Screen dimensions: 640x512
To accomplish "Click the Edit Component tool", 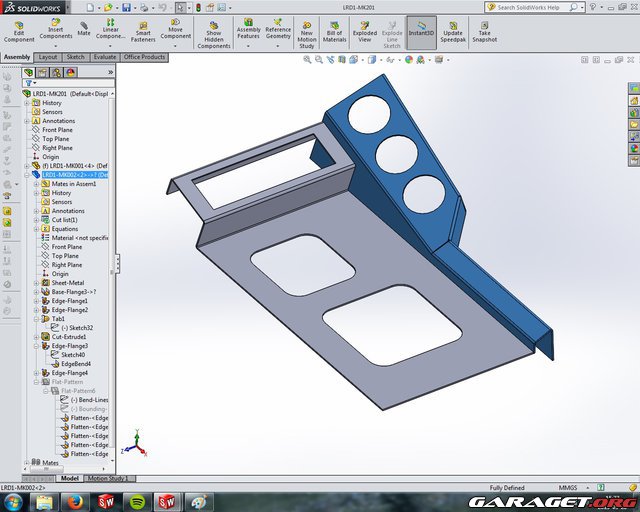I will pyautogui.click(x=19, y=30).
